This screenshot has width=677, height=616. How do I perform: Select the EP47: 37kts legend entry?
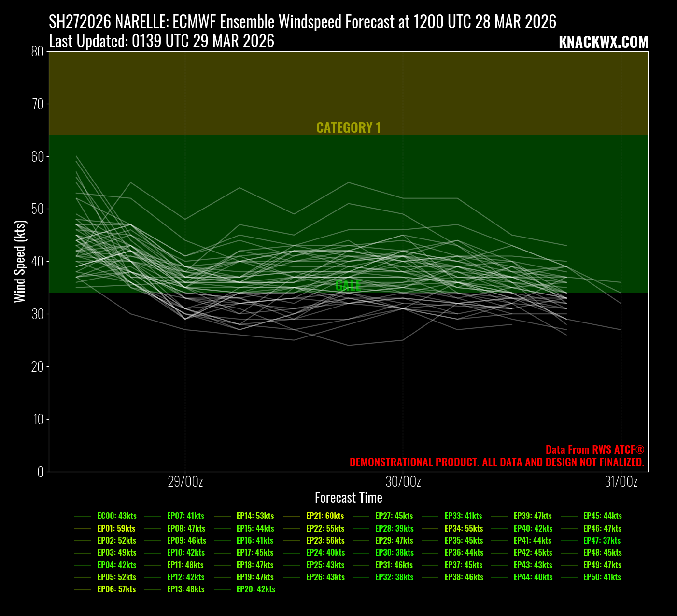602,541
